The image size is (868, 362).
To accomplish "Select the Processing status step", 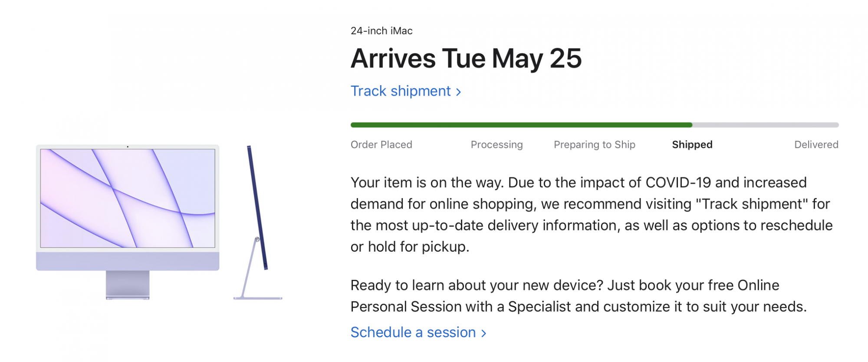I will [496, 145].
